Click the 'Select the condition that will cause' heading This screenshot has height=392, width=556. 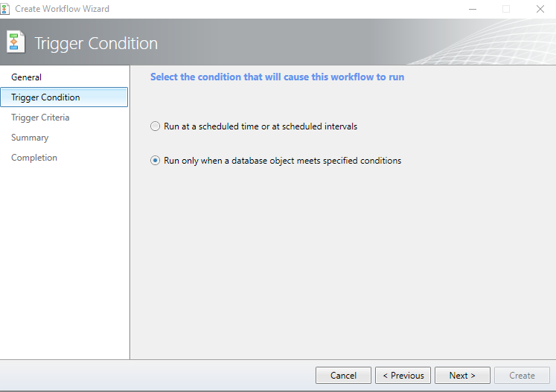[x=278, y=77]
